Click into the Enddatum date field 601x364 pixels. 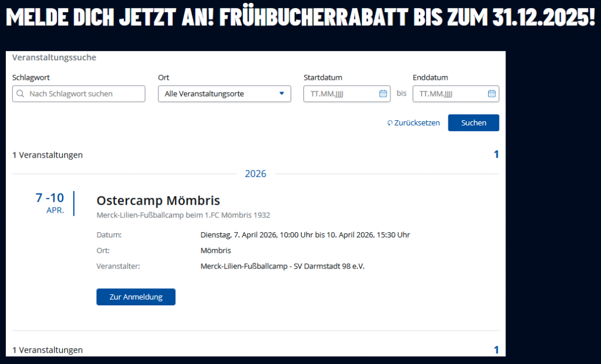[455, 94]
